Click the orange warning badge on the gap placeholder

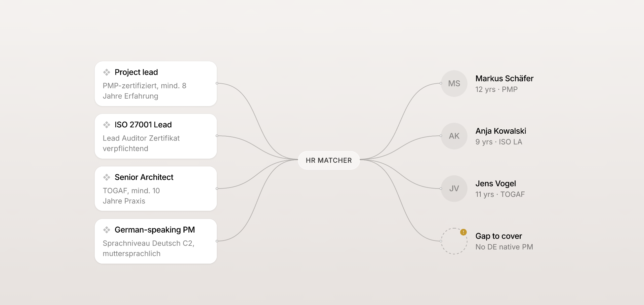(463, 232)
